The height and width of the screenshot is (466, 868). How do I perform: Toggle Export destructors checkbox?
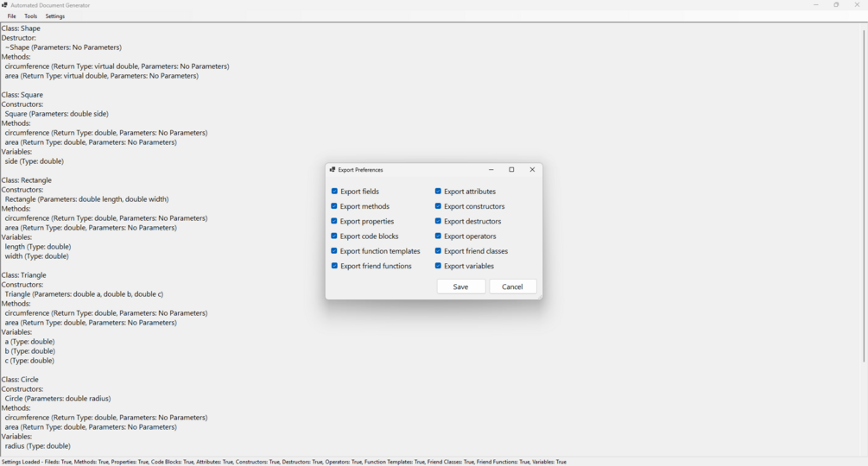[x=438, y=221]
